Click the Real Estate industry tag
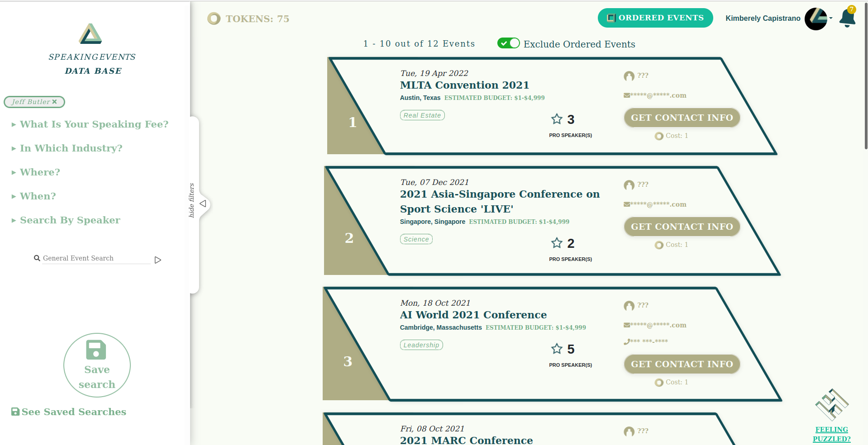Screen dimensions: 868x445 [x=422, y=115]
